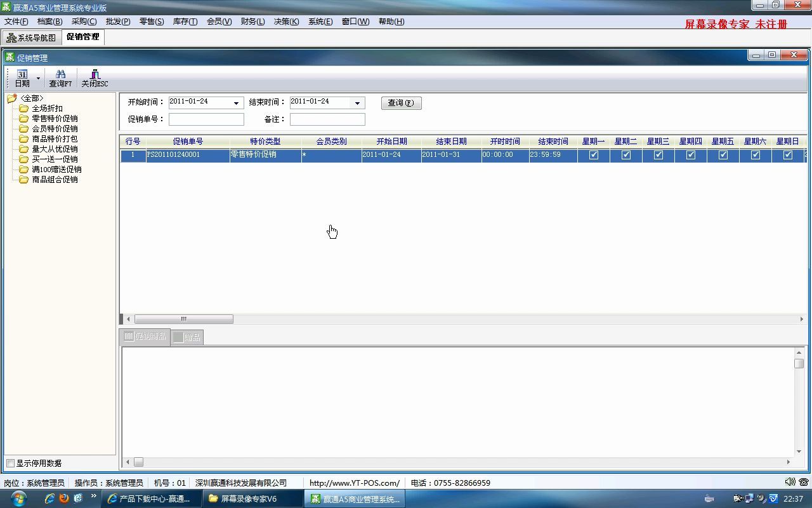Open the 产品下载中心 taskbar window

(x=151, y=498)
